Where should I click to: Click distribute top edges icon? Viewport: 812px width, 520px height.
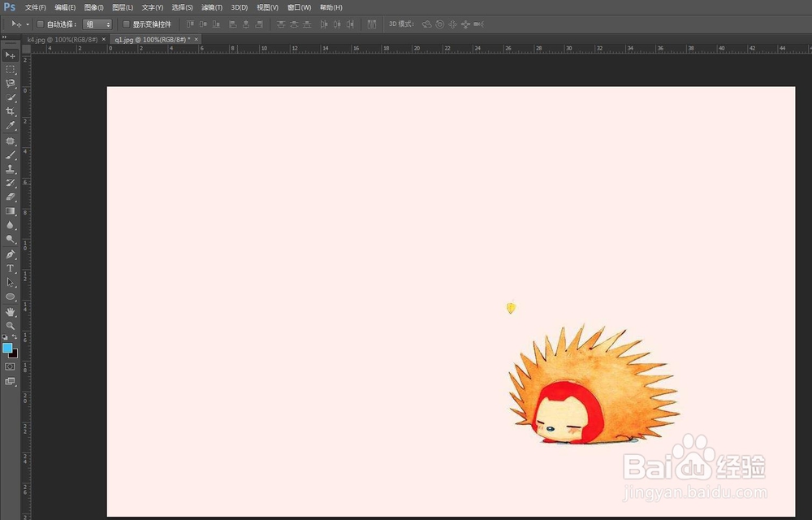coord(281,24)
